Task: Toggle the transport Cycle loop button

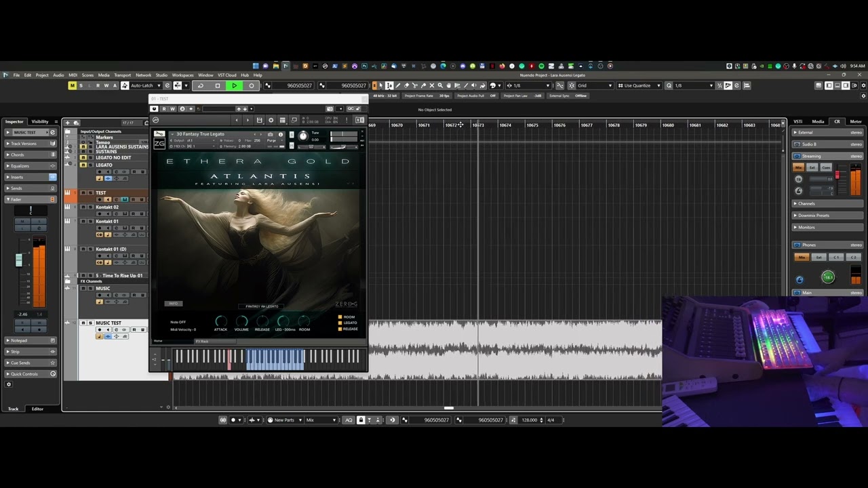Action: click(x=200, y=85)
